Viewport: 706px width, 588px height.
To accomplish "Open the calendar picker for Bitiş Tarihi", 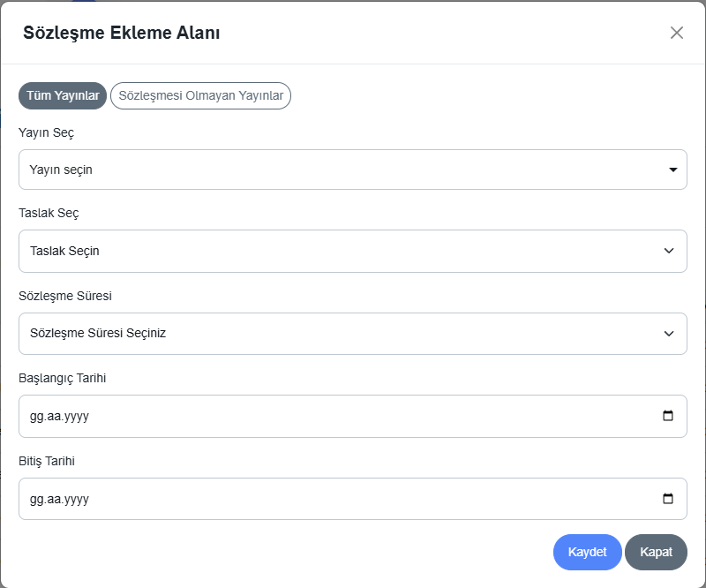I will (668, 499).
